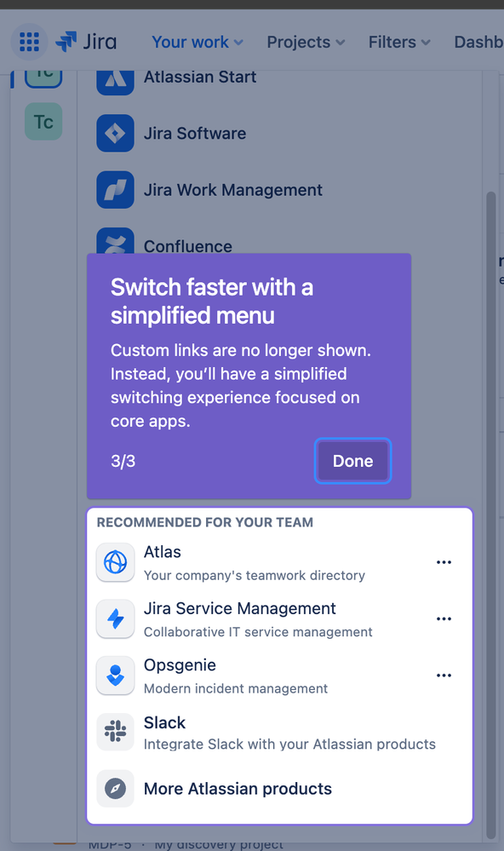Click the Jira logo

(86, 42)
